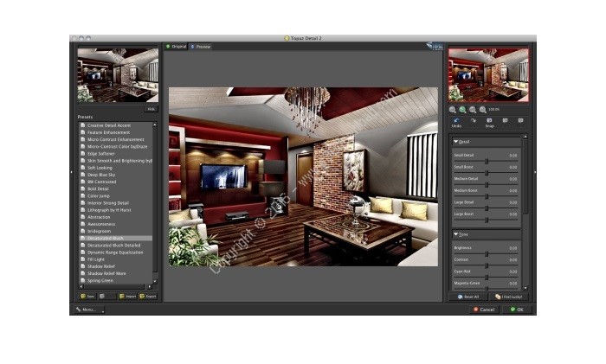606x364 pixels.
Task: Click the Import presets button
Action: (127, 297)
